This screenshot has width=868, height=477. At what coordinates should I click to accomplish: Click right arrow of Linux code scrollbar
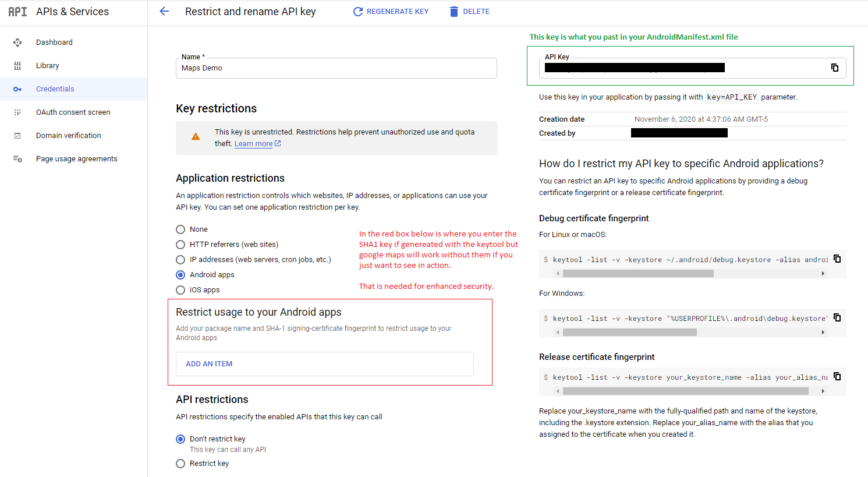coord(823,273)
